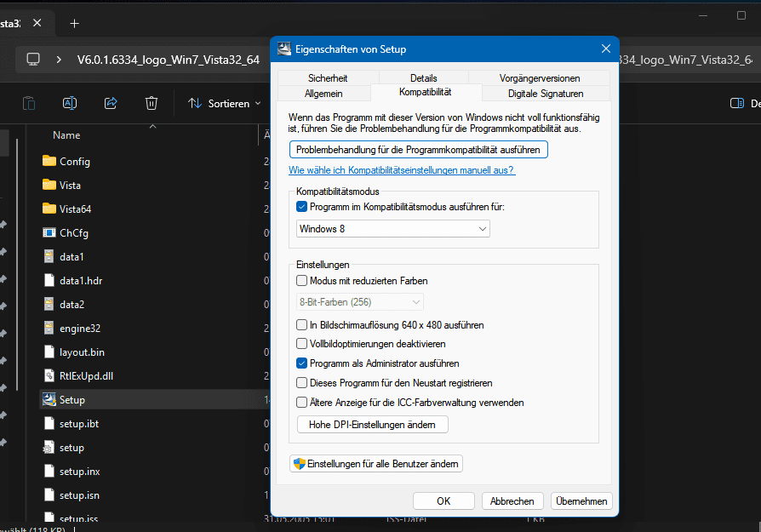Click the V6.0.1.6334_logo_Win7_Vista32_64 breadcrumb
The width and height of the screenshot is (761, 532).
click(169, 60)
